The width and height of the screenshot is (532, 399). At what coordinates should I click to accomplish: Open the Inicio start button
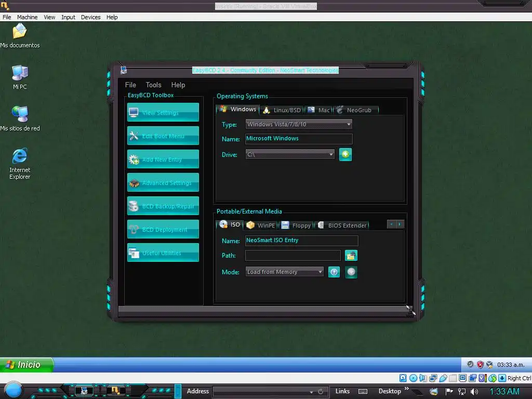pos(26,365)
